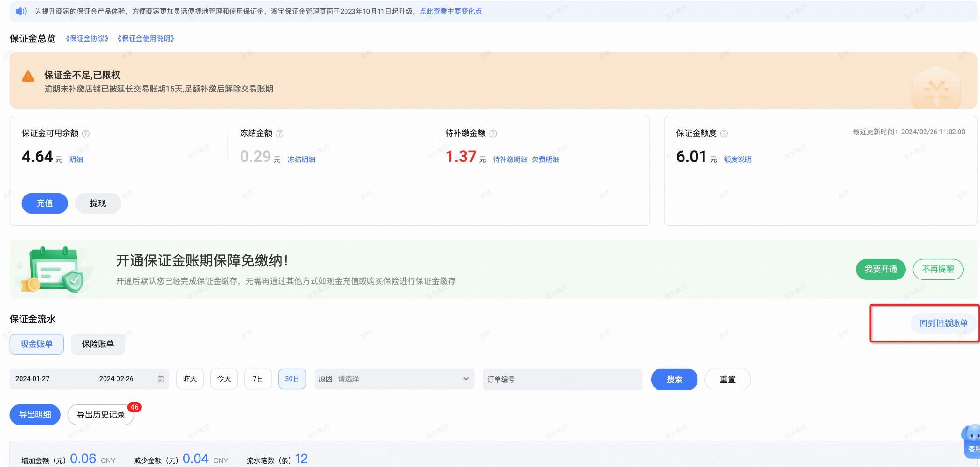Click the 原因 dropdown chevron arrow
The image size is (980, 467).
coord(466,379)
